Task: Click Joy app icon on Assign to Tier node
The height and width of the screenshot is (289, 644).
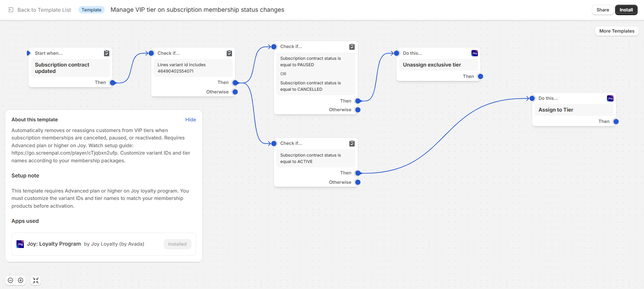Action: [610, 98]
